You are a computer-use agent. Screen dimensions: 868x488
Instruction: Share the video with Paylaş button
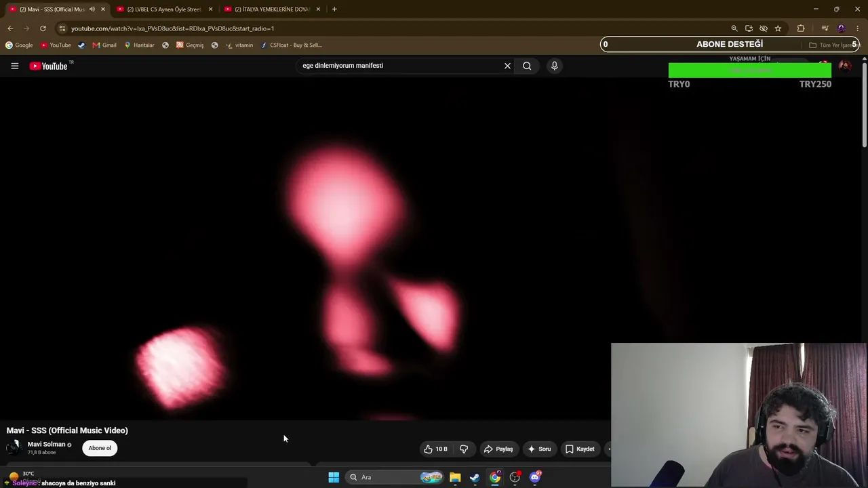498,449
